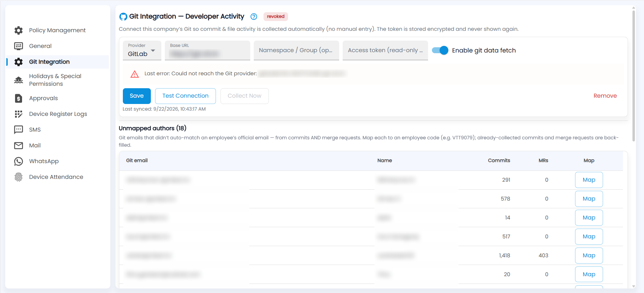
Task: Select Device Attendance menu item
Action: [58, 177]
